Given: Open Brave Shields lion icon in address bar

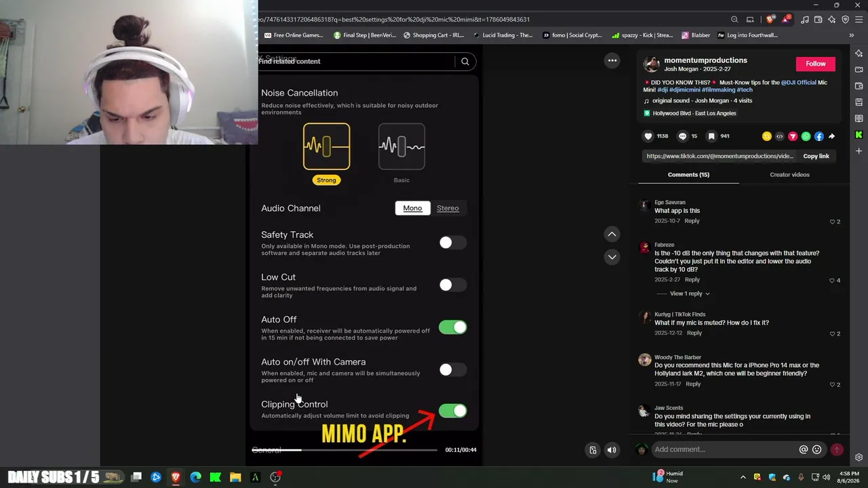Looking at the screenshot, I should pyautogui.click(x=770, y=20).
